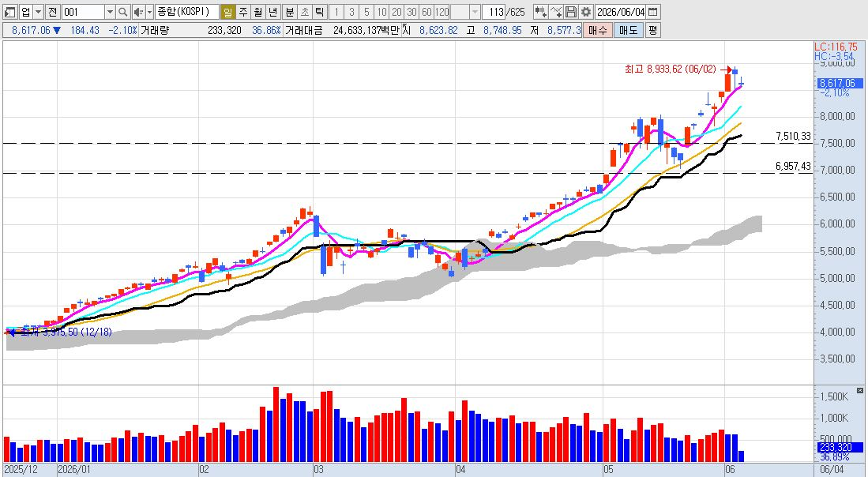Click the 거래량 volume label
The width and height of the screenshot is (868, 477).
[x=155, y=31]
